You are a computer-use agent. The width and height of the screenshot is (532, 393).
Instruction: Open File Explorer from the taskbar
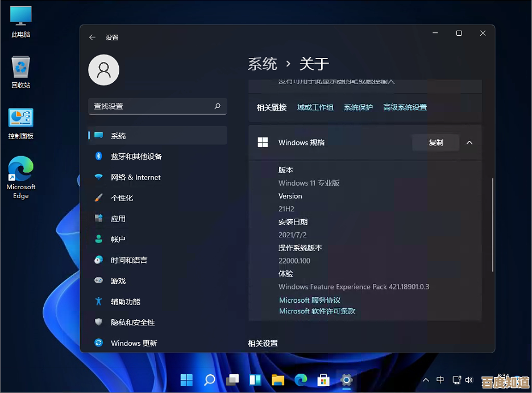[277, 379]
